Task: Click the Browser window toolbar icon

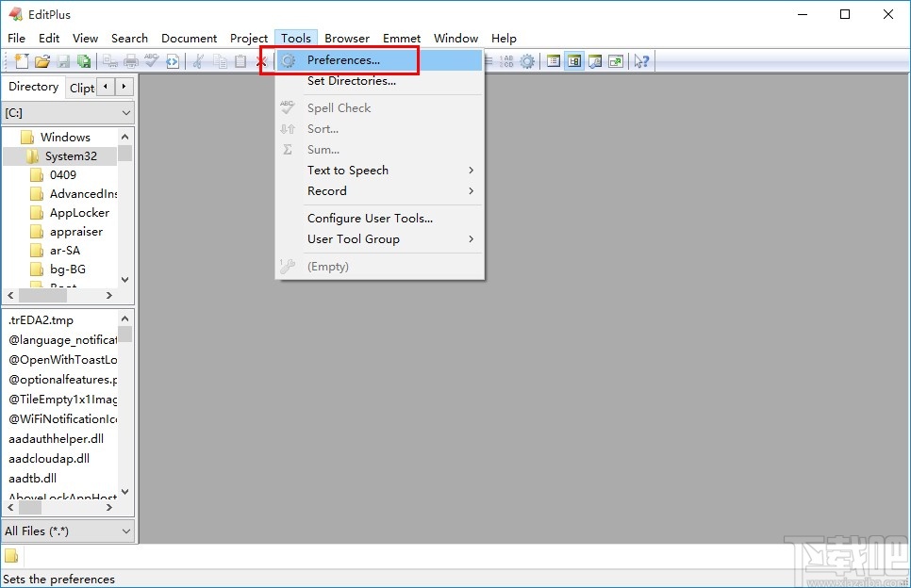Action: click(x=595, y=61)
